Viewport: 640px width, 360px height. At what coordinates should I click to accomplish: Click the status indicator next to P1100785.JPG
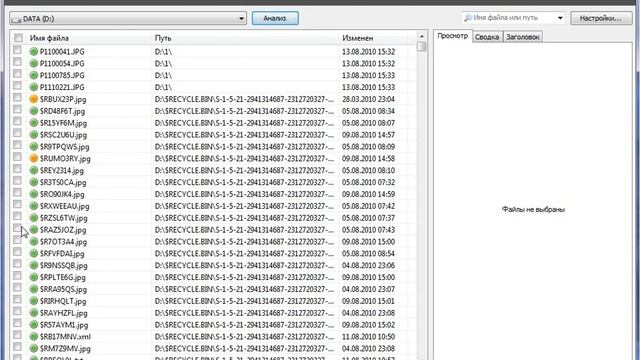coord(34,75)
